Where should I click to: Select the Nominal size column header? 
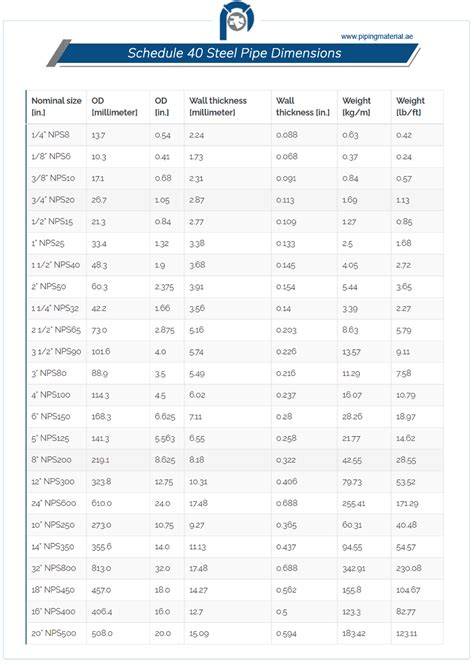tap(56, 106)
